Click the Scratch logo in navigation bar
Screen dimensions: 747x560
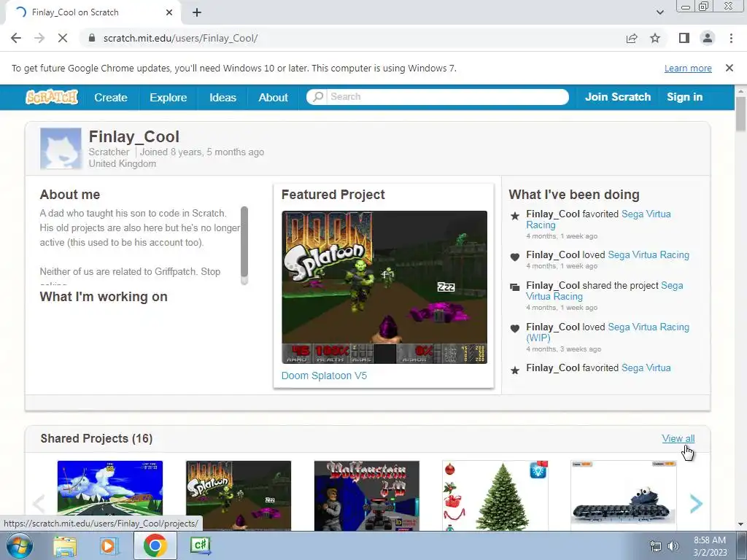pyautogui.click(x=52, y=97)
